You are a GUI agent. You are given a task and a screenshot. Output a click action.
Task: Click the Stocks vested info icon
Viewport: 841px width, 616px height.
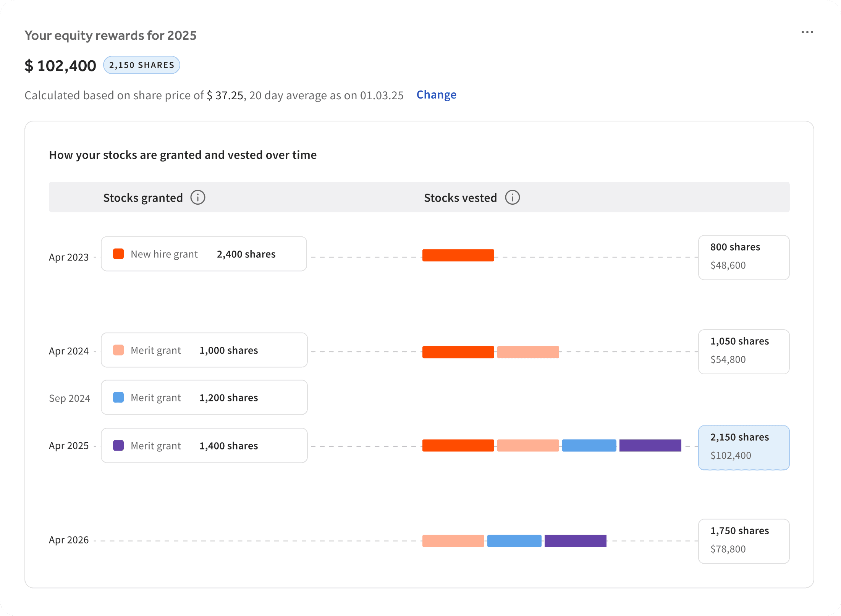pos(512,197)
